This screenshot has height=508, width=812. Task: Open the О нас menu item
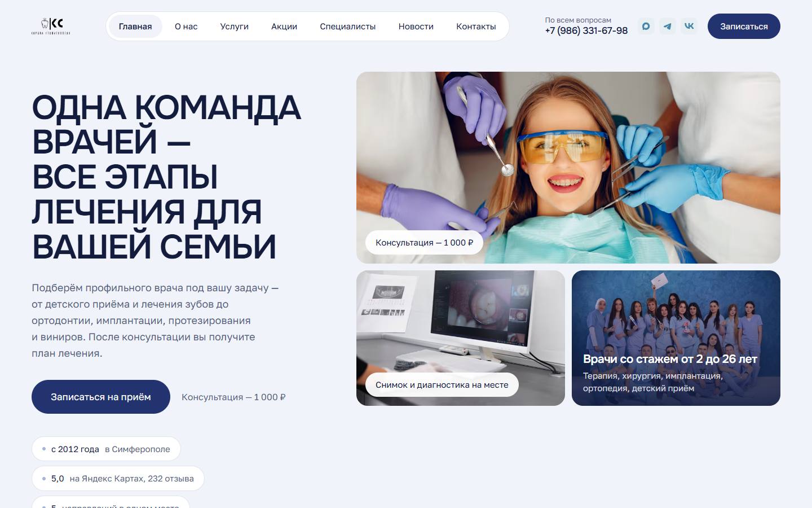[x=186, y=27]
